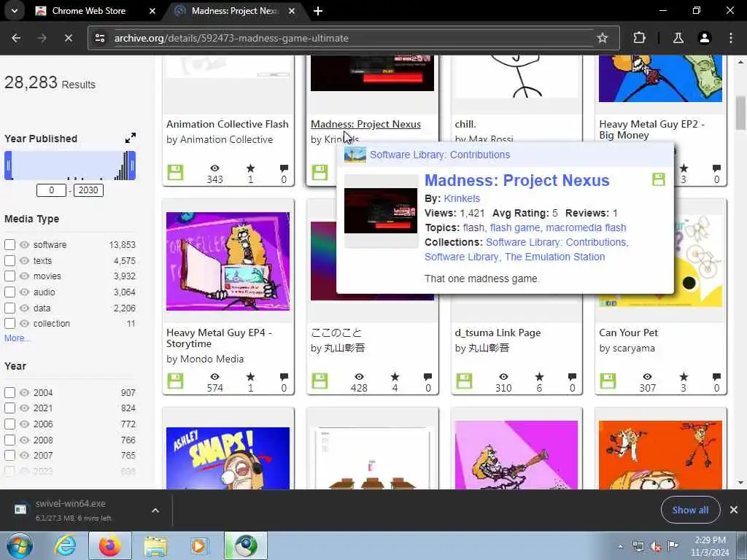
Task: Launch Internet Explorer from taskbar
Action: coord(64,545)
